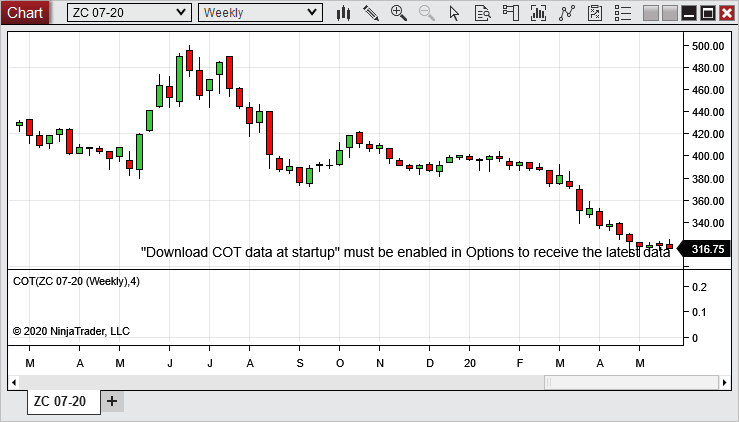Click the second grey link square

click(670, 13)
